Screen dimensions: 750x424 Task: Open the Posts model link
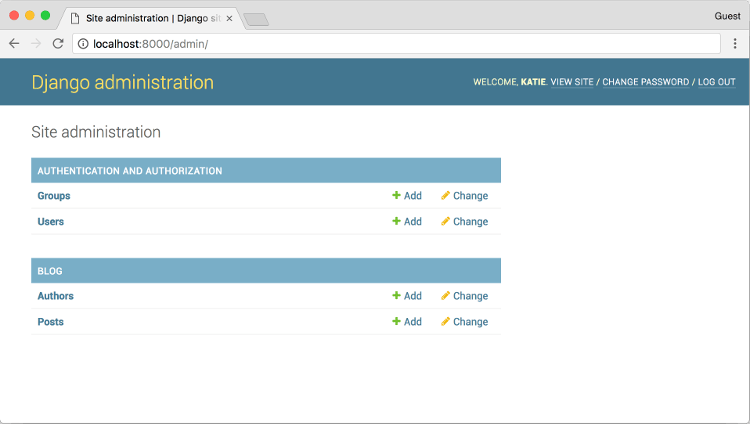50,322
